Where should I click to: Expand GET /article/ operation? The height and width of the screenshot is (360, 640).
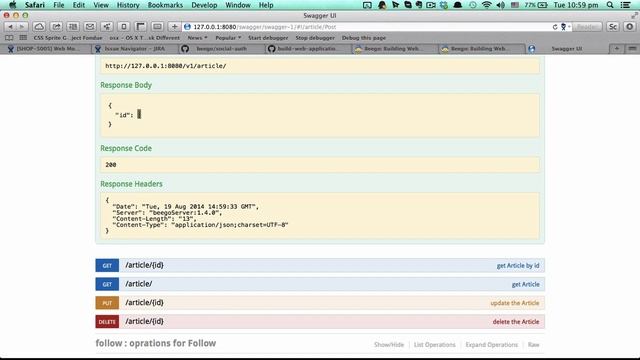click(x=320, y=284)
